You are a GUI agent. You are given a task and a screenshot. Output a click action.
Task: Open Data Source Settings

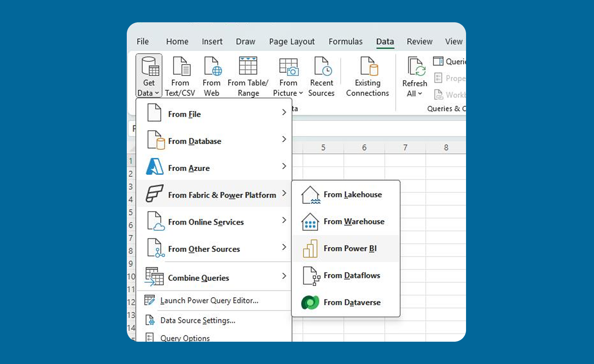point(198,321)
